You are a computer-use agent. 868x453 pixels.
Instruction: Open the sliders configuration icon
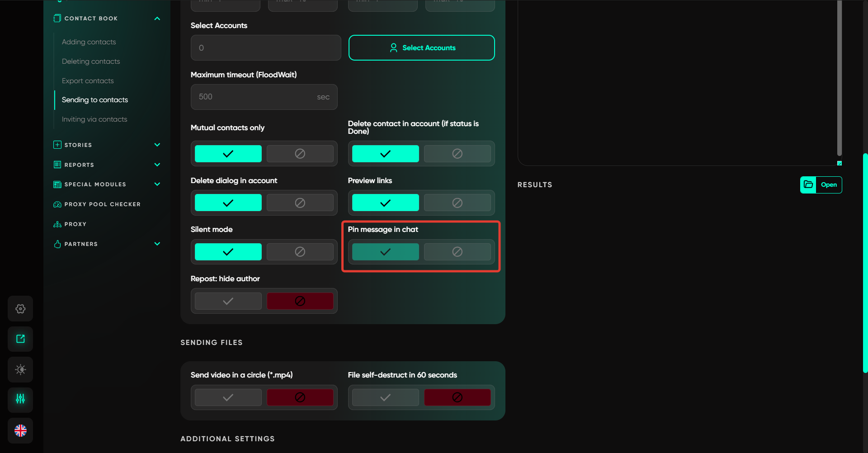point(20,399)
